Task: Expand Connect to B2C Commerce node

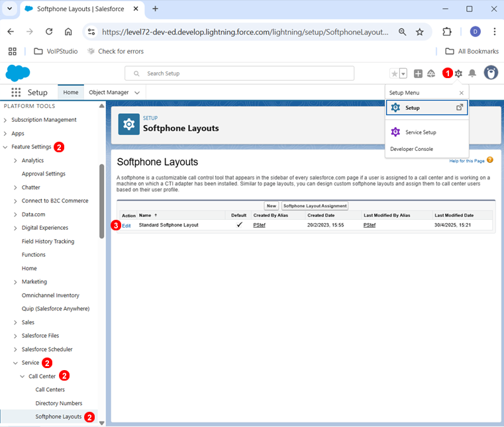Action: [15, 201]
